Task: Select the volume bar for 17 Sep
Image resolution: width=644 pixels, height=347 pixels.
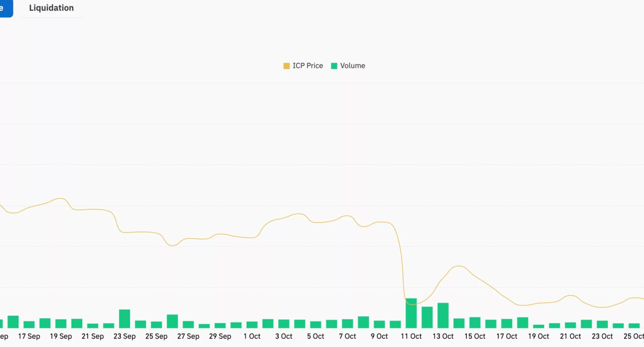Action: coord(29,325)
